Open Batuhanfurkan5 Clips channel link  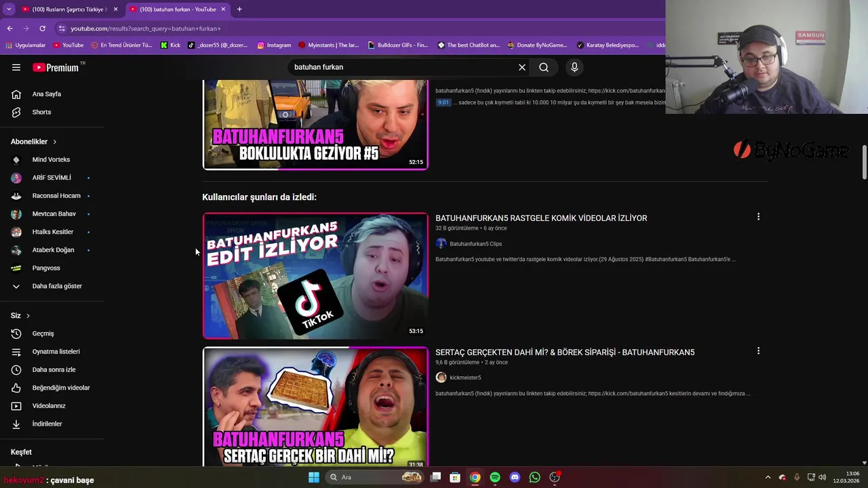(x=475, y=244)
